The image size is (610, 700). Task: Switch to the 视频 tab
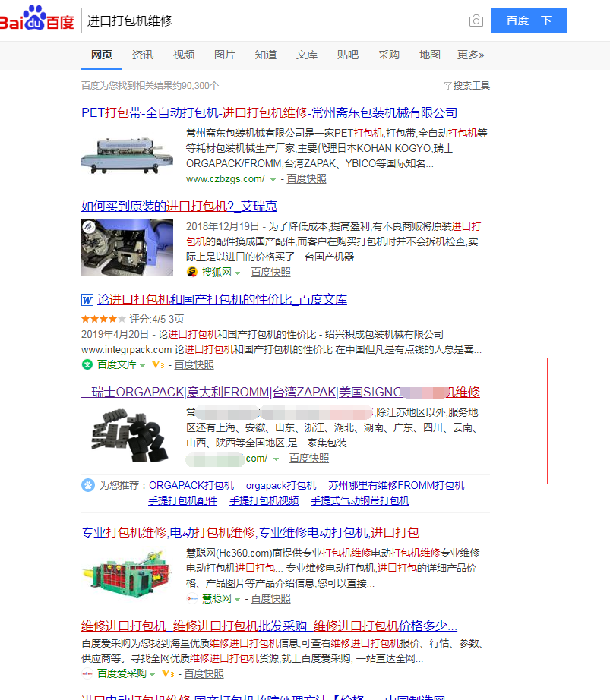click(x=184, y=55)
